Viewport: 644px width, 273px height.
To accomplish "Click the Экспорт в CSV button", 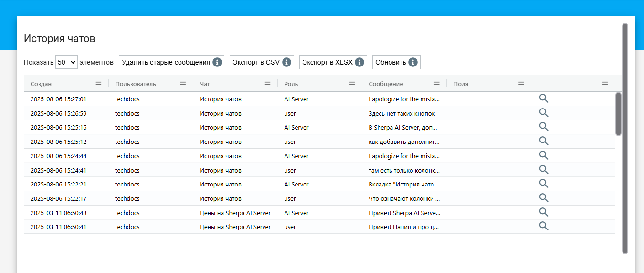I will pyautogui.click(x=256, y=62).
